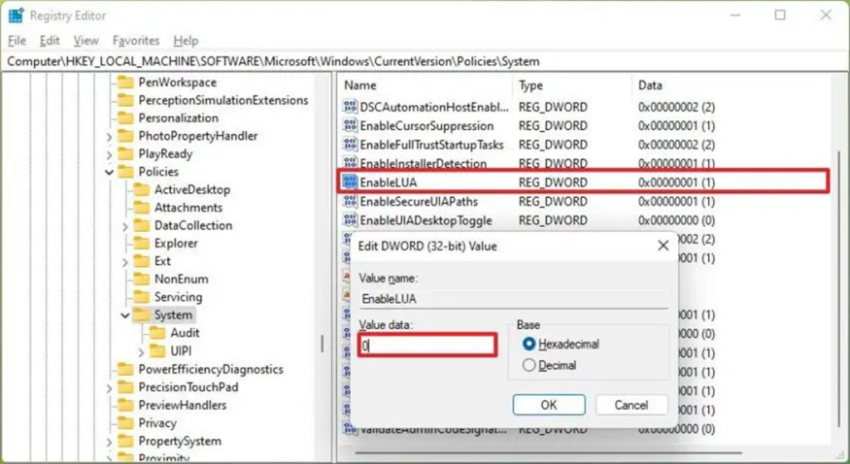Expand the PropertySystem key

[x=109, y=442]
